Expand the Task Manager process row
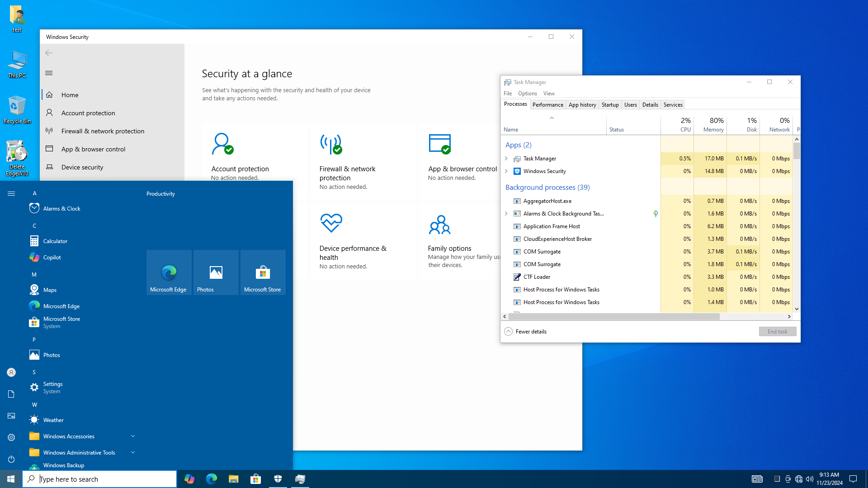This screenshot has width=868, height=488. tap(506, 159)
